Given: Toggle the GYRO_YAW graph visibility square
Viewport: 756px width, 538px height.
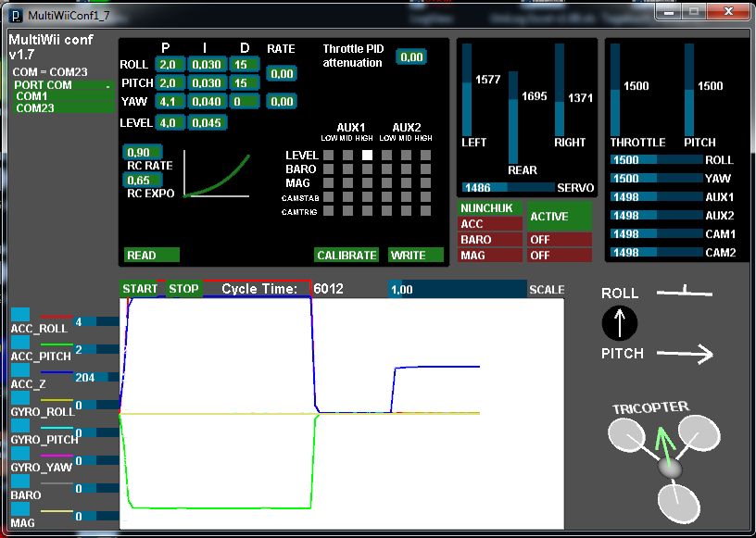Looking at the screenshot, I should click(20, 453).
